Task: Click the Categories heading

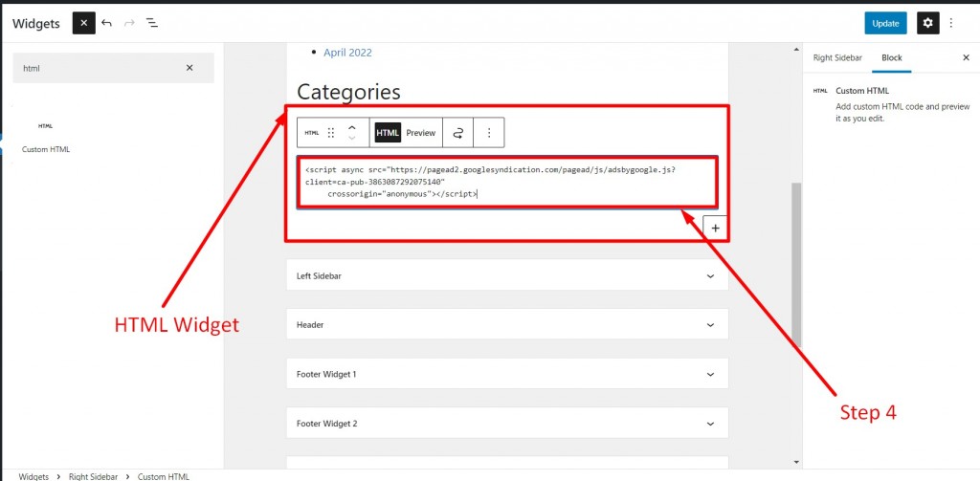Action: (x=348, y=92)
